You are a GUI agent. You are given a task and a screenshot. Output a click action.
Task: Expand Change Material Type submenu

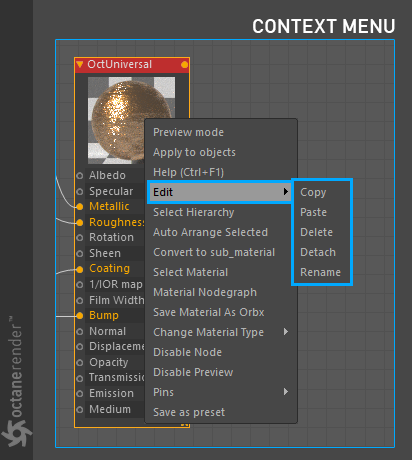coord(221,332)
